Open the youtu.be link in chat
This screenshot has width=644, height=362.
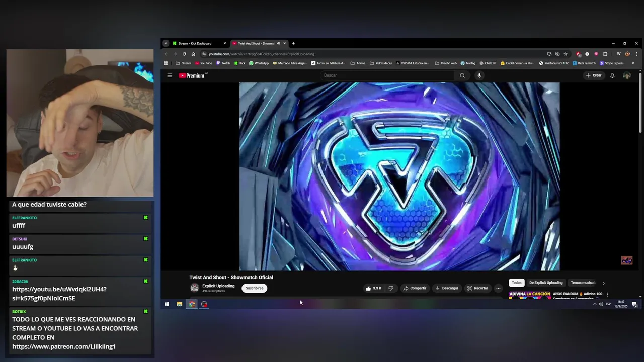pos(59,294)
